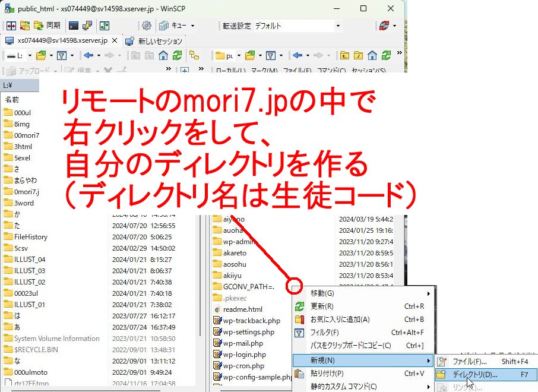This screenshot has width=538, height=392.
Task: Choose お気に入りに追加(A) in context menu
Action: (363, 320)
